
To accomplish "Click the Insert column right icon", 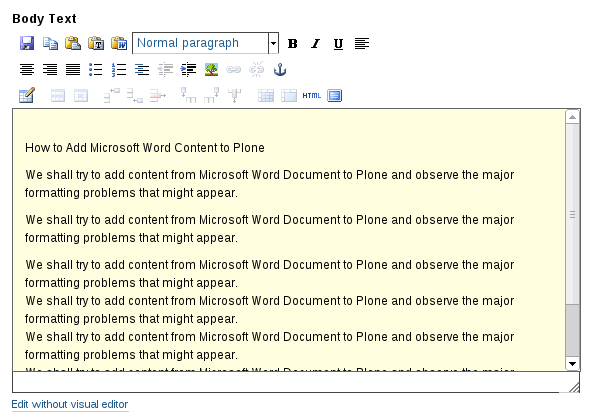I will coord(211,96).
